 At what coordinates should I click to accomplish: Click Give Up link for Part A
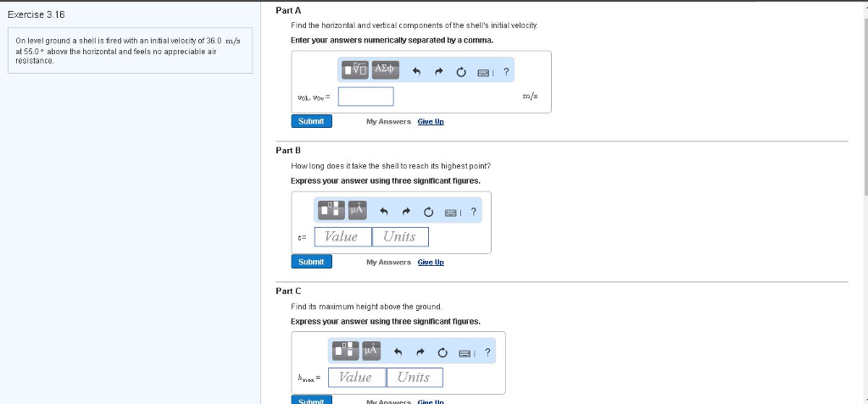431,122
